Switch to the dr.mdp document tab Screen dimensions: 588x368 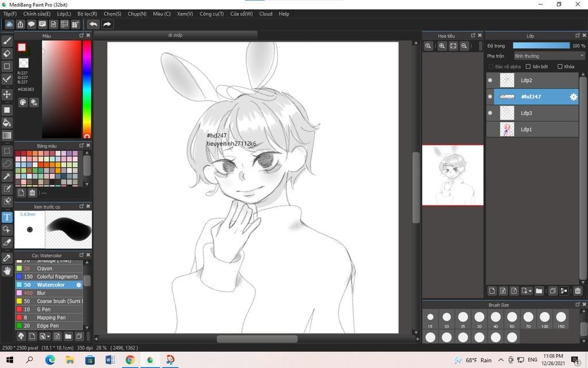click(175, 35)
